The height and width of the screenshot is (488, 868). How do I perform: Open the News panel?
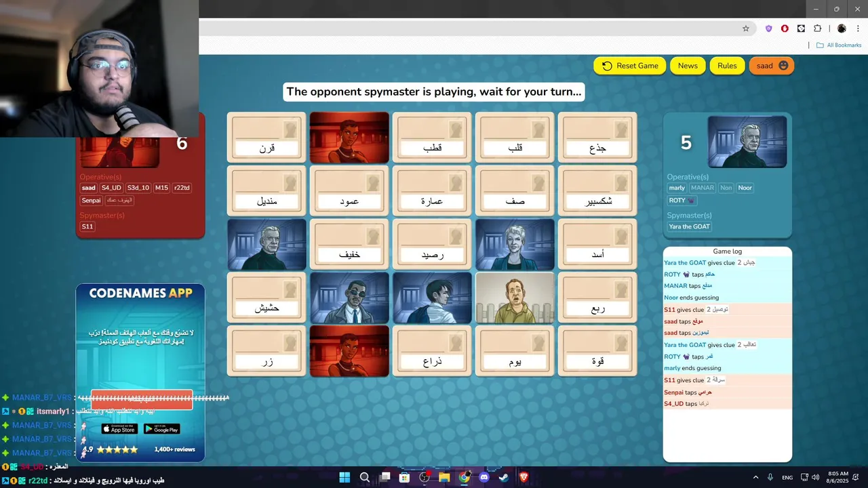pos(688,66)
